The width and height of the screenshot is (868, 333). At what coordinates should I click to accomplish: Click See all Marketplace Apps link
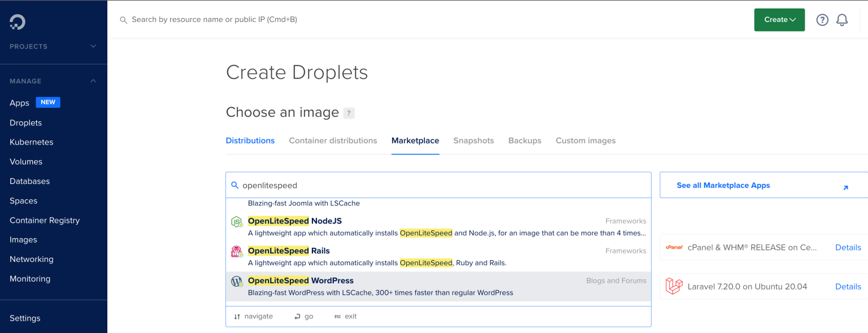pos(723,185)
